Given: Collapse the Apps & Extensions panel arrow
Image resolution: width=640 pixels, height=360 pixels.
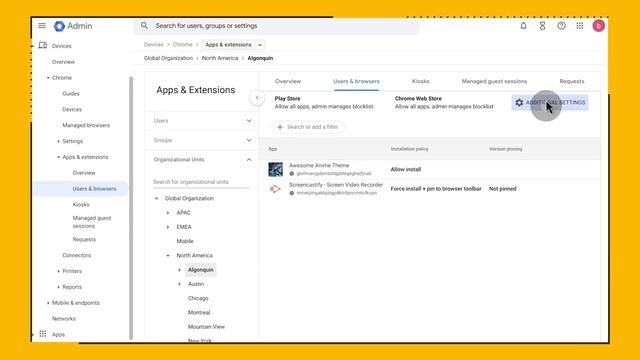Looking at the screenshot, I should 257,98.
